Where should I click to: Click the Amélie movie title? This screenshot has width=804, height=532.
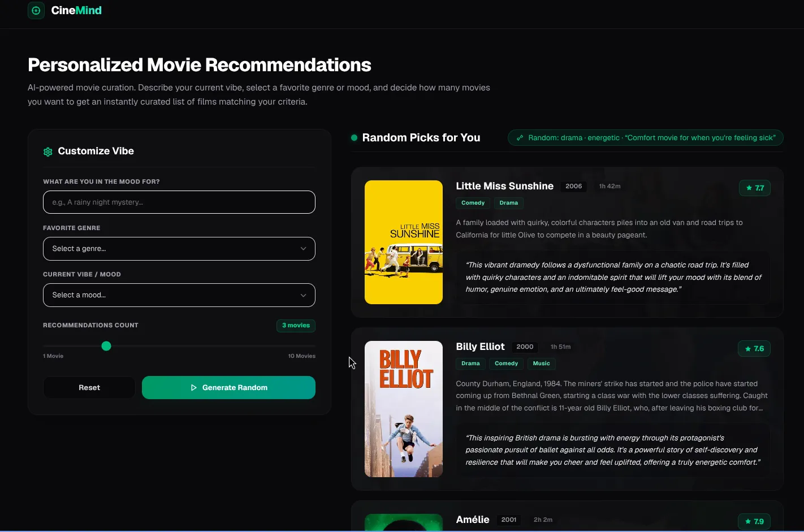coord(473,520)
